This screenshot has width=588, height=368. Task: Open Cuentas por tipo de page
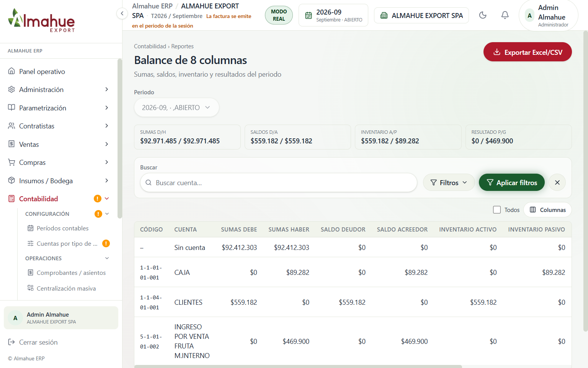62,244
